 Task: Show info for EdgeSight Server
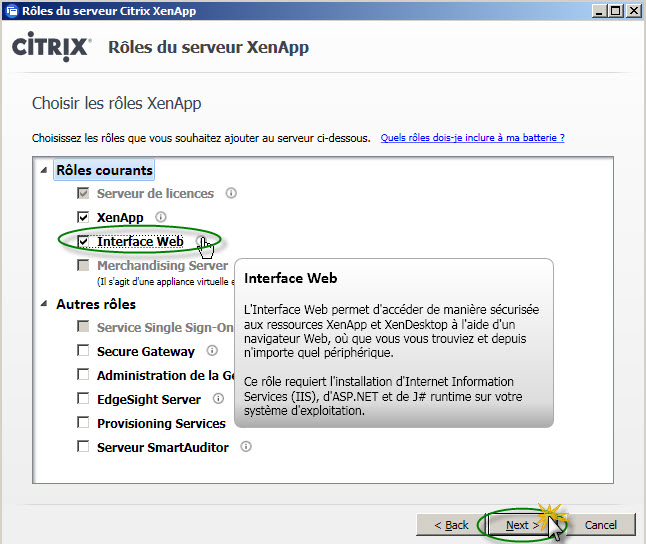[x=218, y=399]
